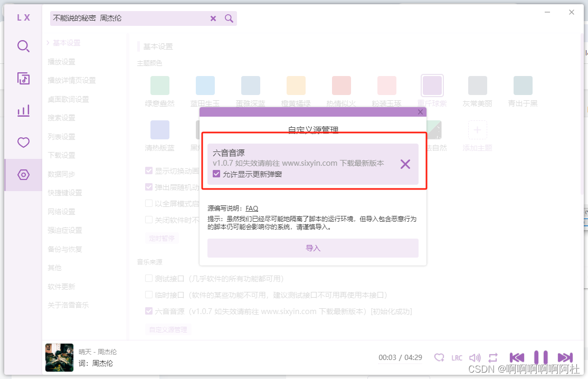Click the 导入 import button
The height and width of the screenshot is (379, 588).
point(313,248)
